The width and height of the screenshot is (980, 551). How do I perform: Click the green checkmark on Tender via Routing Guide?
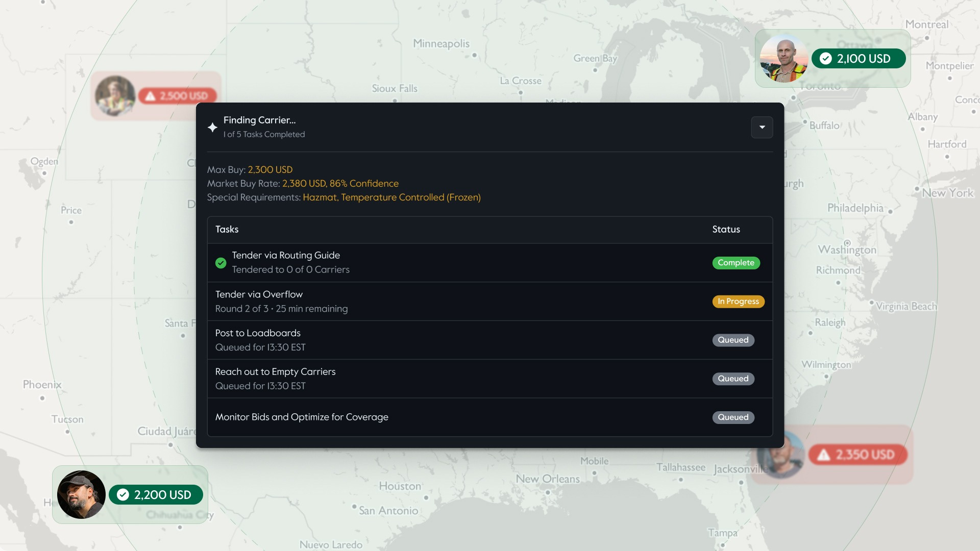coord(220,263)
